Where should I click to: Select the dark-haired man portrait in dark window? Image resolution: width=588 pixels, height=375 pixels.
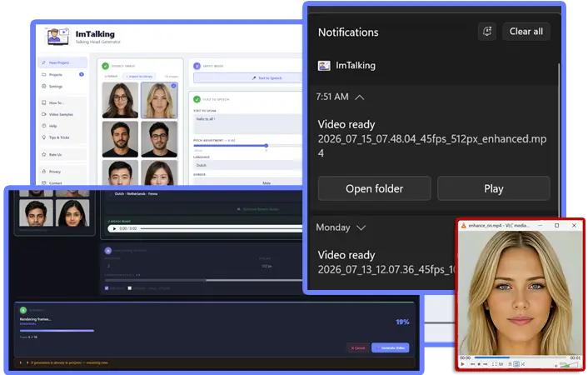tap(36, 212)
